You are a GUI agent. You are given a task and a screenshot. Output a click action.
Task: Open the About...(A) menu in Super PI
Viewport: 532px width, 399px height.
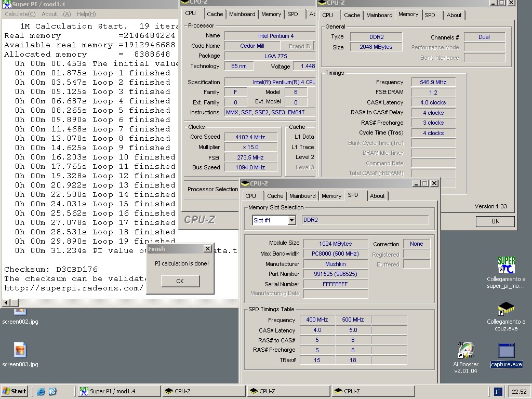point(56,14)
